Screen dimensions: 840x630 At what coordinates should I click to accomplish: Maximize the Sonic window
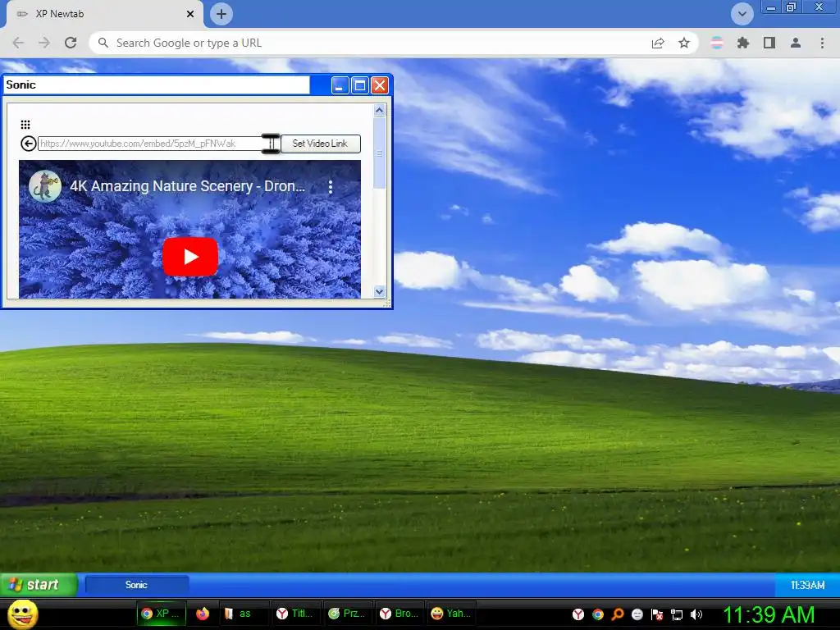(x=360, y=85)
